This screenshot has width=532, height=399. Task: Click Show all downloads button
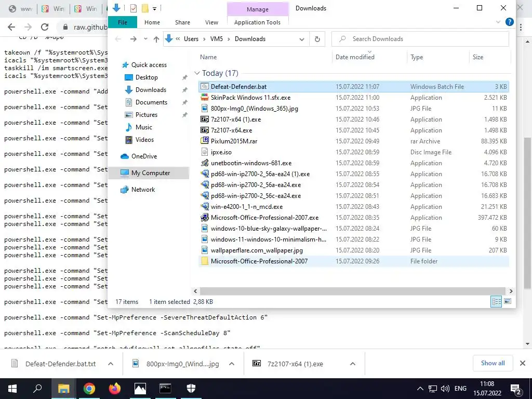coord(493,363)
